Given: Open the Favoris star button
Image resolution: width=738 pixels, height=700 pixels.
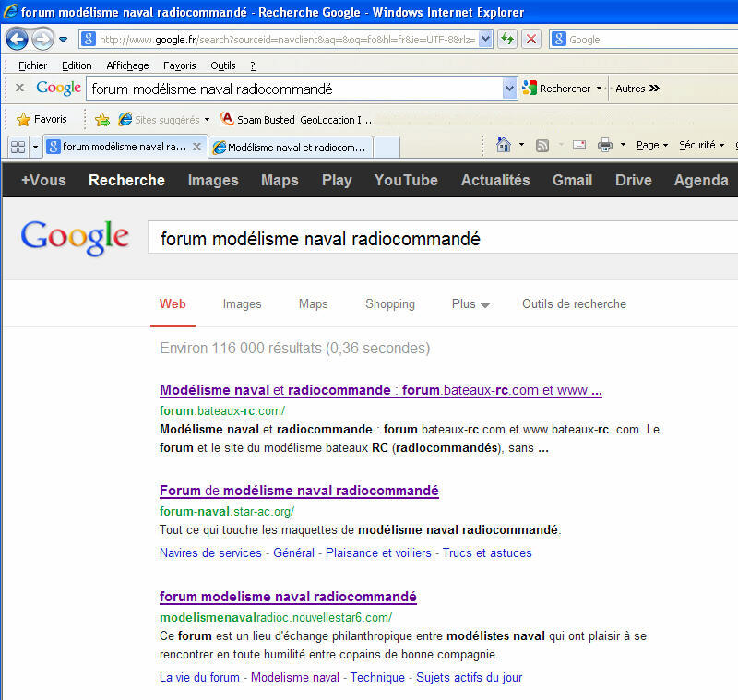Looking at the screenshot, I should pos(42,120).
